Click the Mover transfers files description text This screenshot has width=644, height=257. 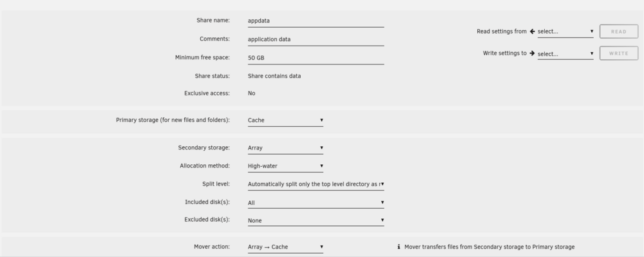click(489, 247)
